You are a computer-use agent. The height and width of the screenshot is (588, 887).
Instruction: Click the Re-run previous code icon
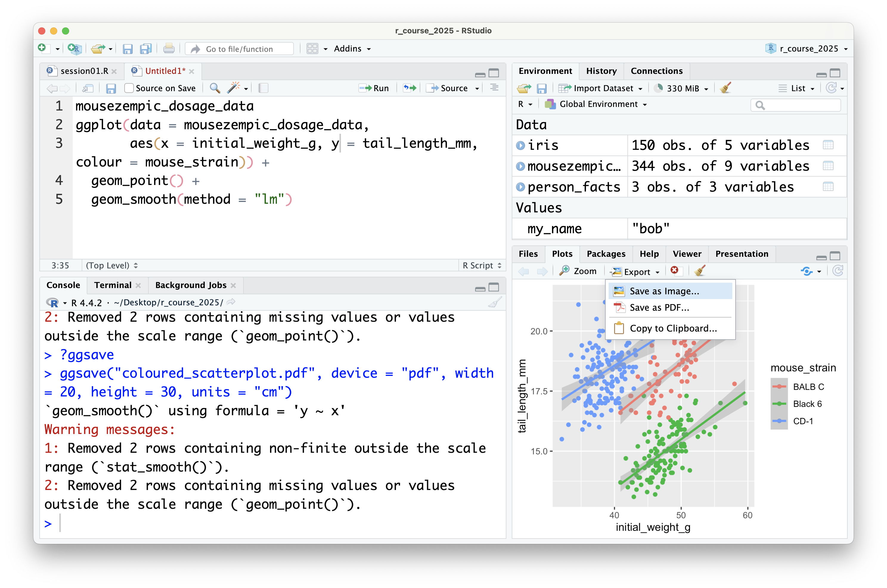pyautogui.click(x=410, y=88)
